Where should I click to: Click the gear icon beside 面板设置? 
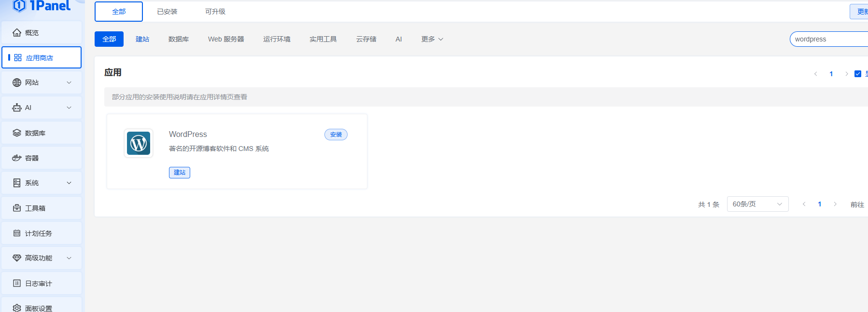[x=17, y=308]
